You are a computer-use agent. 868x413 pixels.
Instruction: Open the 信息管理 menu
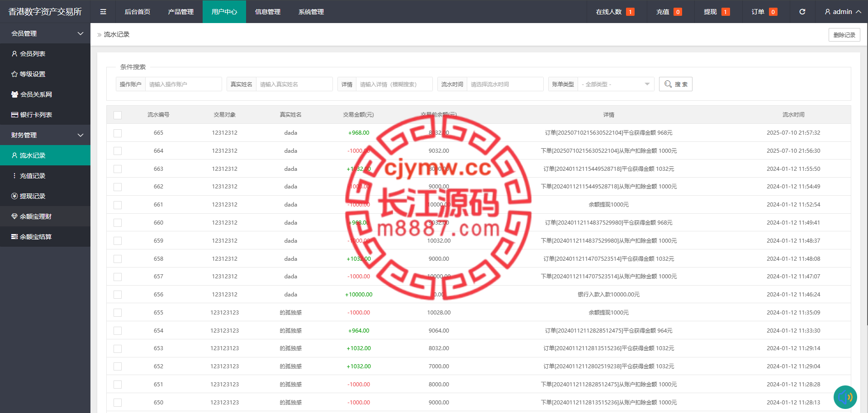[268, 12]
